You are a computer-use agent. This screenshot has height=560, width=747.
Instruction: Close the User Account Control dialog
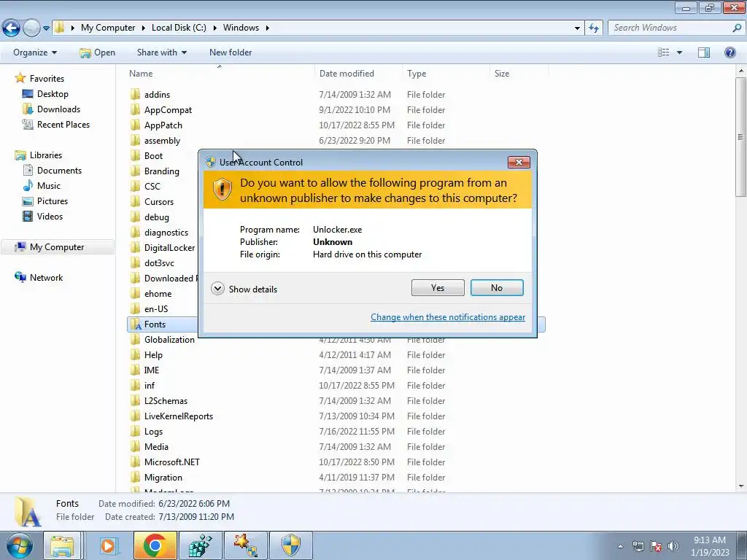coord(519,163)
